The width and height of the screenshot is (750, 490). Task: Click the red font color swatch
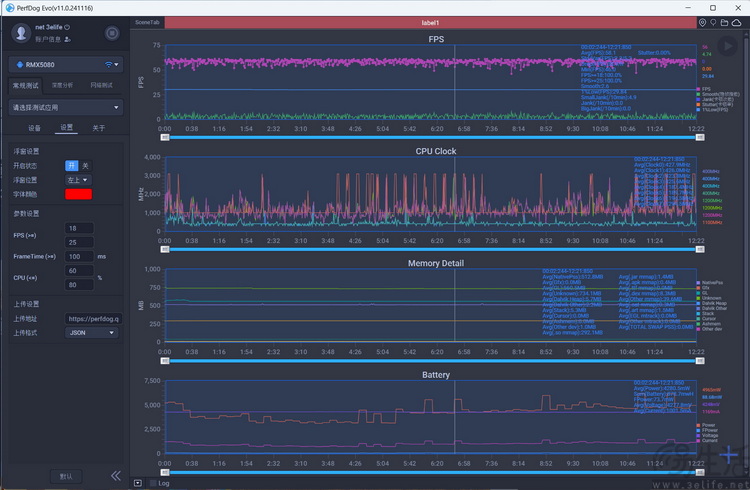pos(78,194)
